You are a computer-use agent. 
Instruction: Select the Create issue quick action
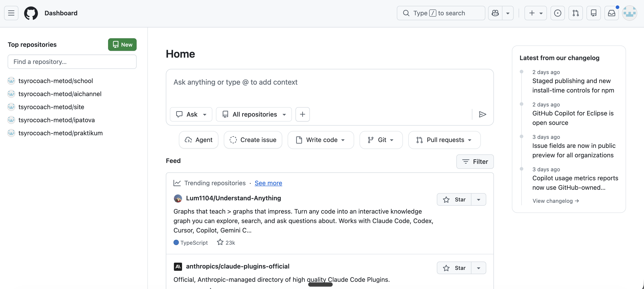tap(253, 140)
